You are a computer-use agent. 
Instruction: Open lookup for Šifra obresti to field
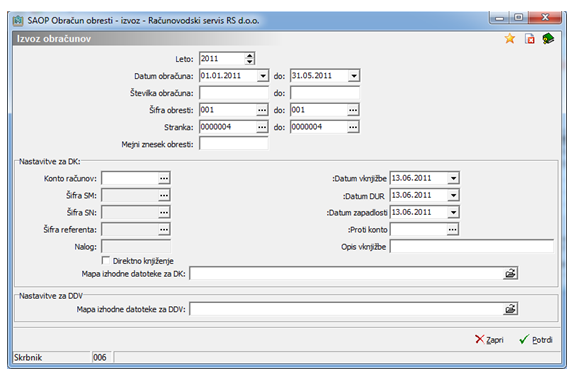353,110
